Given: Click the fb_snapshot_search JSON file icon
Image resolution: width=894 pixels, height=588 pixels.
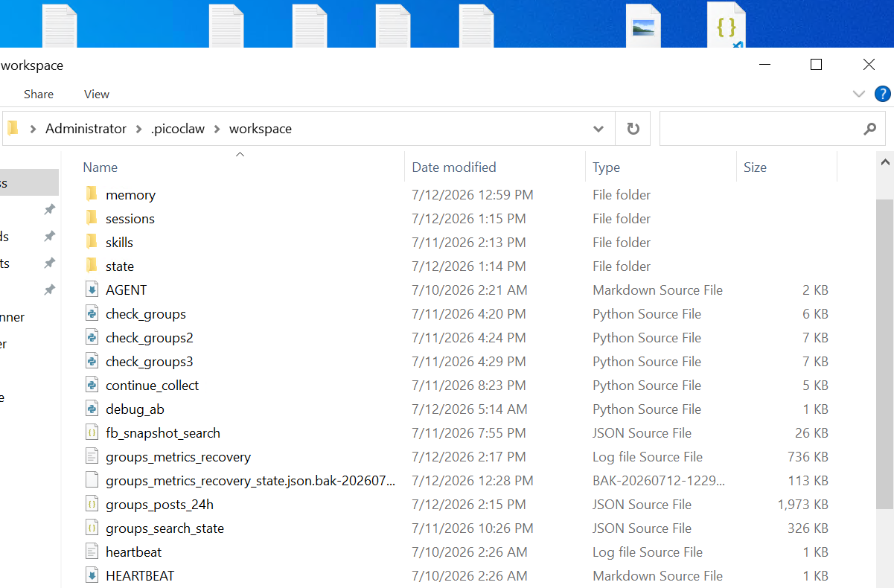Looking at the screenshot, I should (x=92, y=433).
